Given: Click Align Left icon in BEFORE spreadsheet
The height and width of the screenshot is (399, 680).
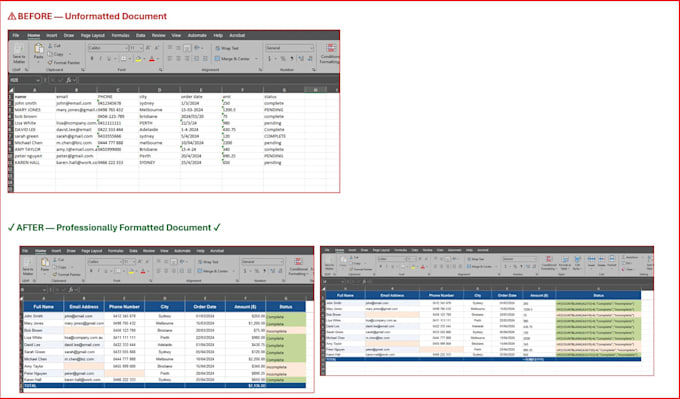Looking at the screenshot, I should click(x=170, y=58).
